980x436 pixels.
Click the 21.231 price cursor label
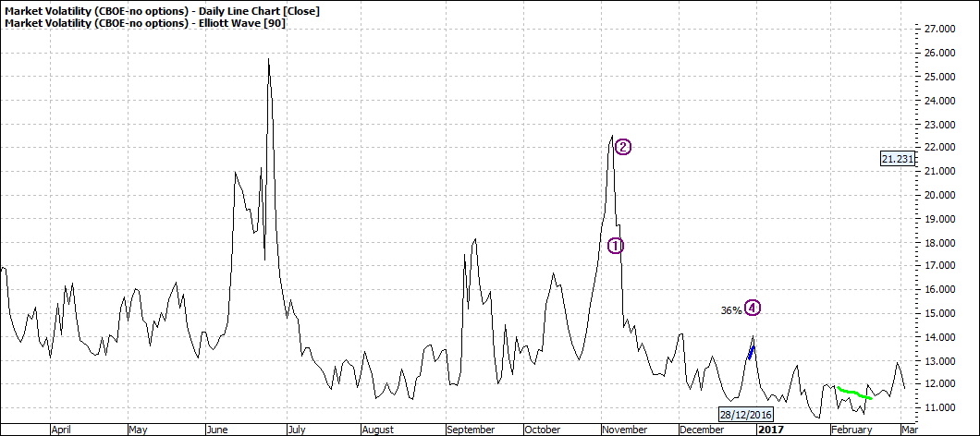pyautogui.click(x=898, y=159)
